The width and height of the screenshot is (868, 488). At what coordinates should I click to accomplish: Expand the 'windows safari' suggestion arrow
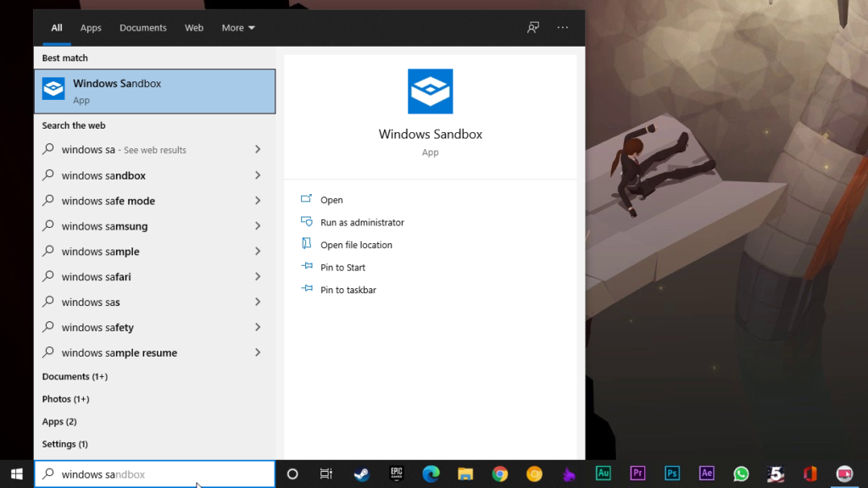(x=258, y=277)
